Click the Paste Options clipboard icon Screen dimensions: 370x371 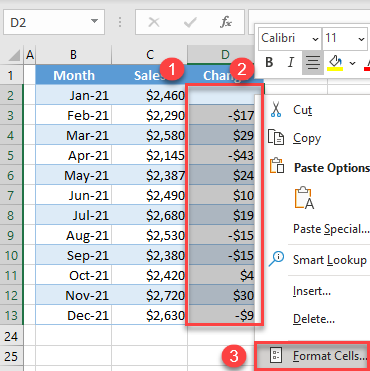point(277,166)
